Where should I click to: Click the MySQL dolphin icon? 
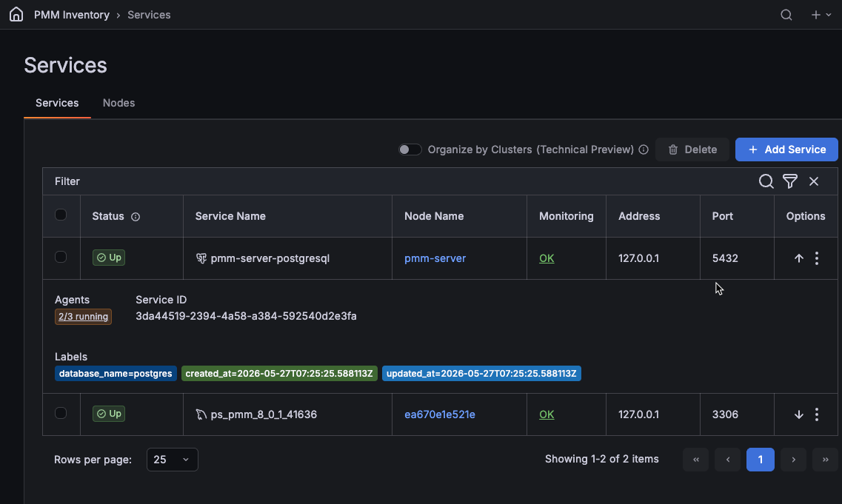(201, 415)
